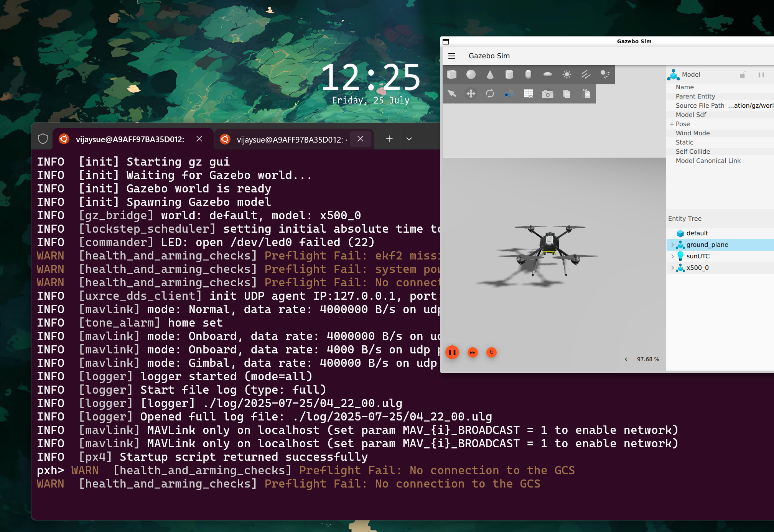Activate the translate/move tool
Screen dimensions: 774x532
tap(471, 94)
